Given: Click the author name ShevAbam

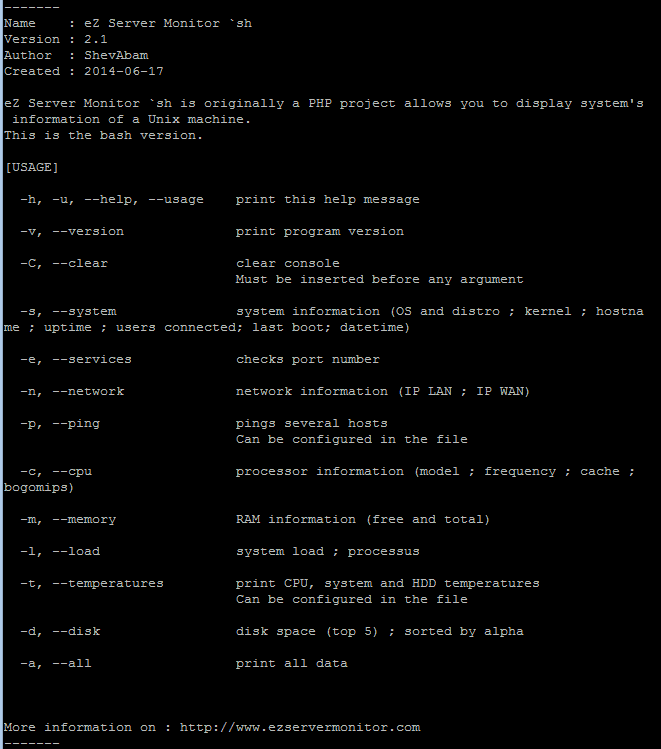Looking at the screenshot, I should click(116, 55).
